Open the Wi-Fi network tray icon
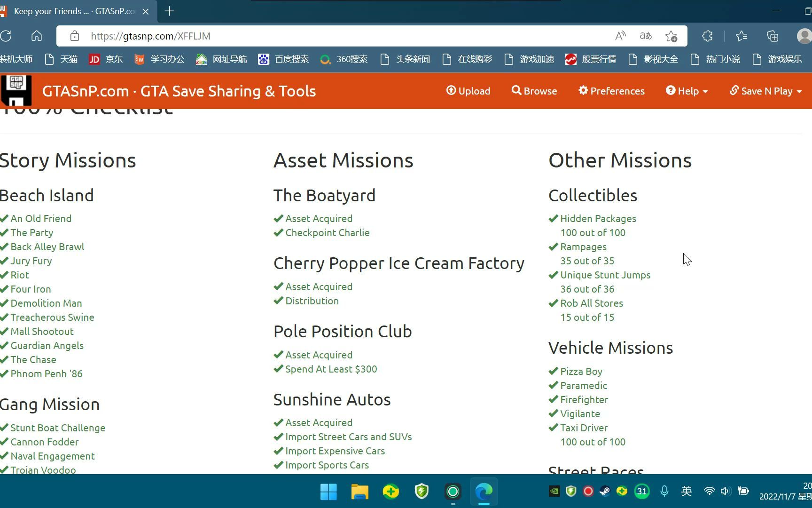 709,492
